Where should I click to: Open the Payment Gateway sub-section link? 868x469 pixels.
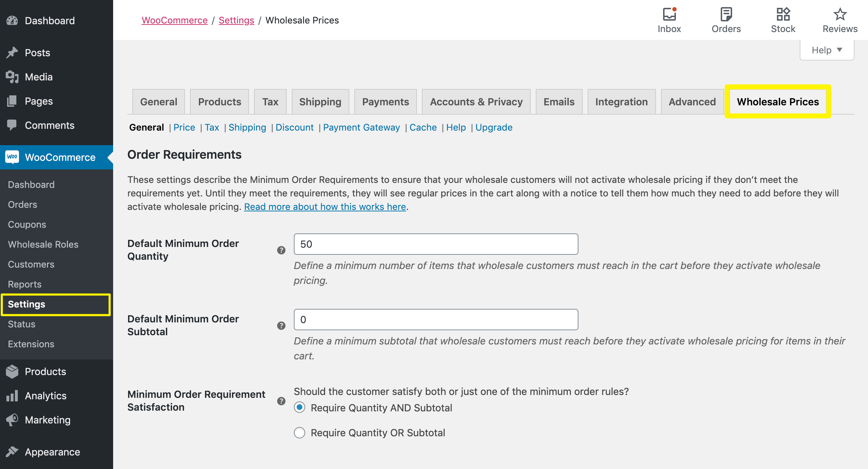(361, 127)
